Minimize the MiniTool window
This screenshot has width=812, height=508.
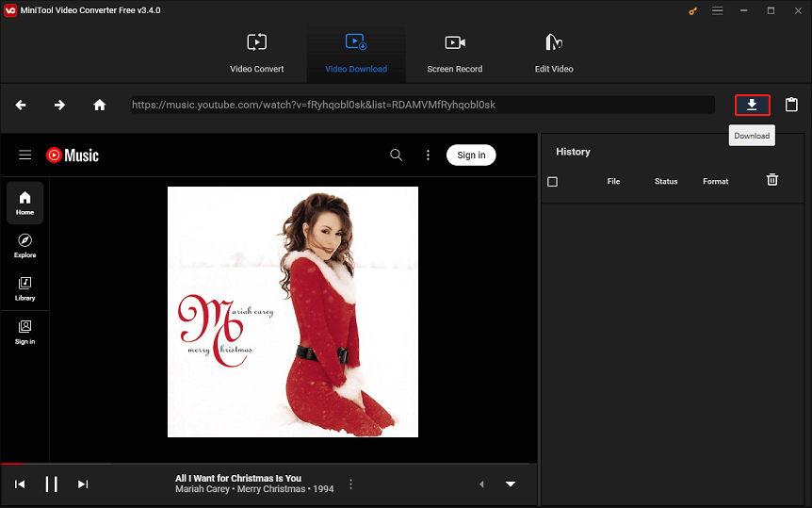point(743,10)
